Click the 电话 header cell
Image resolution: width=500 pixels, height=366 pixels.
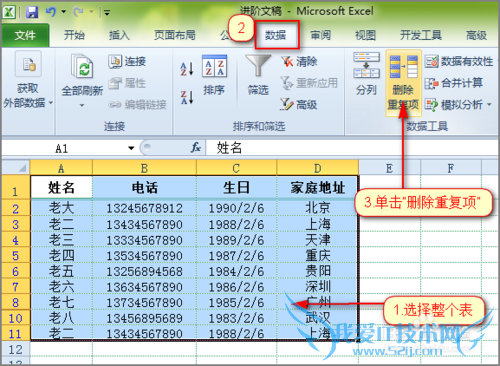[x=145, y=187]
